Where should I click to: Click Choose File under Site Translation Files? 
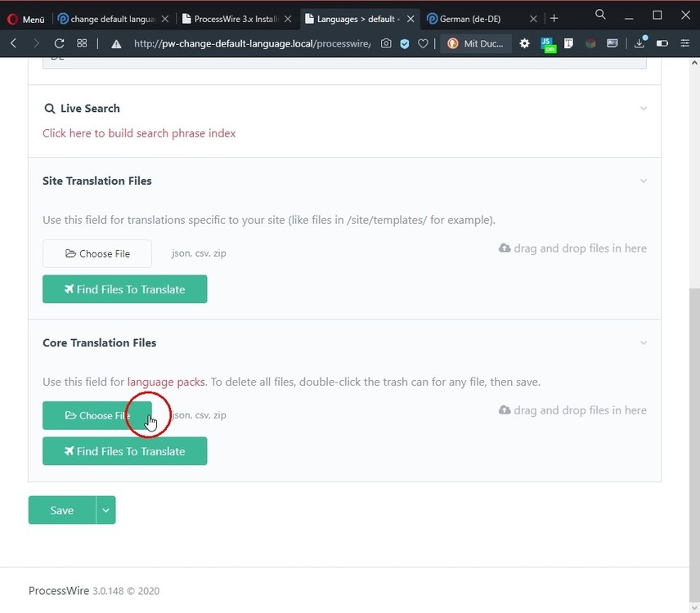(97, 253)
